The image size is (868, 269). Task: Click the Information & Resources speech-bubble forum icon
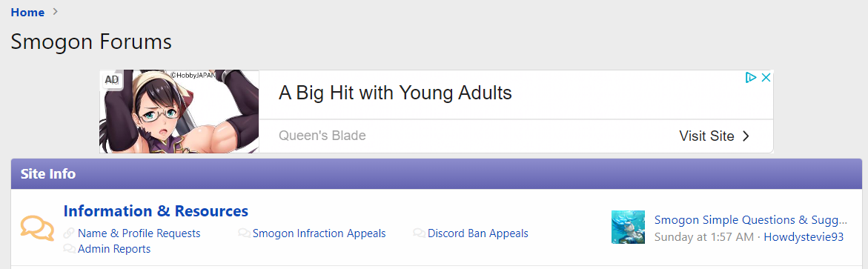(37, 228)
